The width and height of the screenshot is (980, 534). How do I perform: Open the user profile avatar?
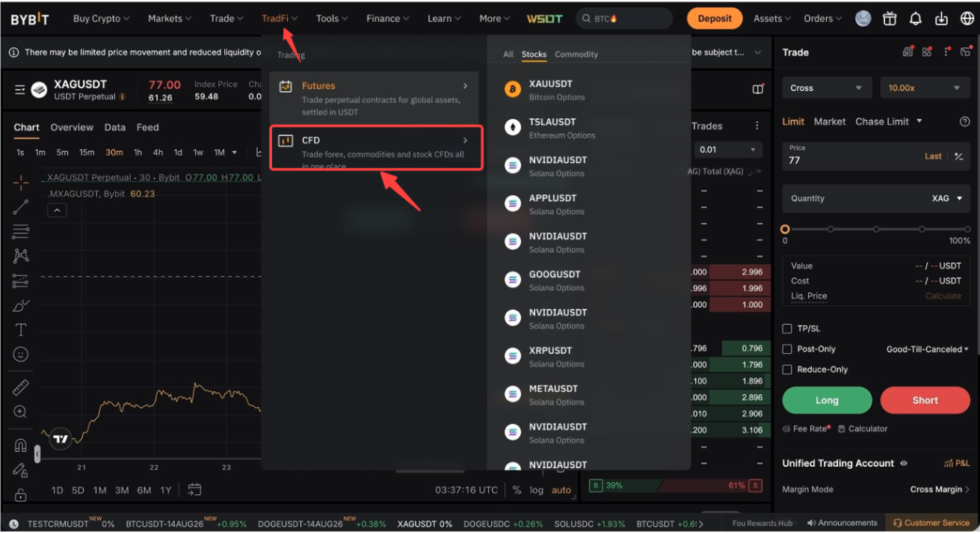(863, 19)
